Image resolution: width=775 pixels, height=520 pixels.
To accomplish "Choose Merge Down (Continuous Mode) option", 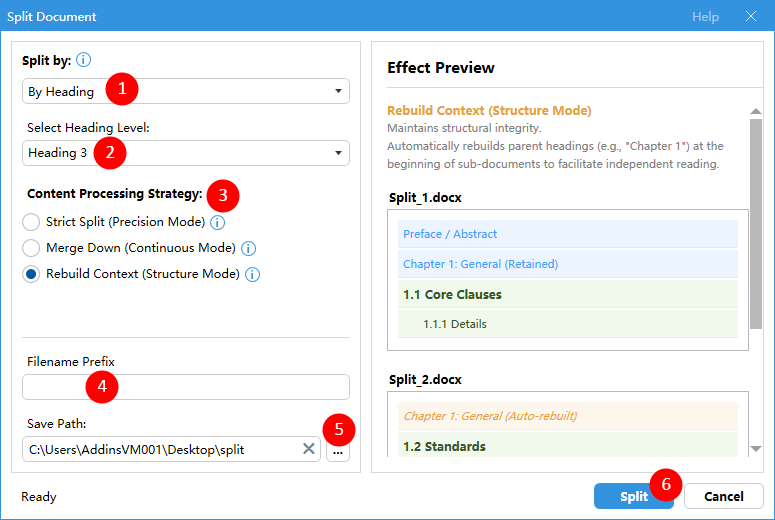I will click(x=31, y=248).
